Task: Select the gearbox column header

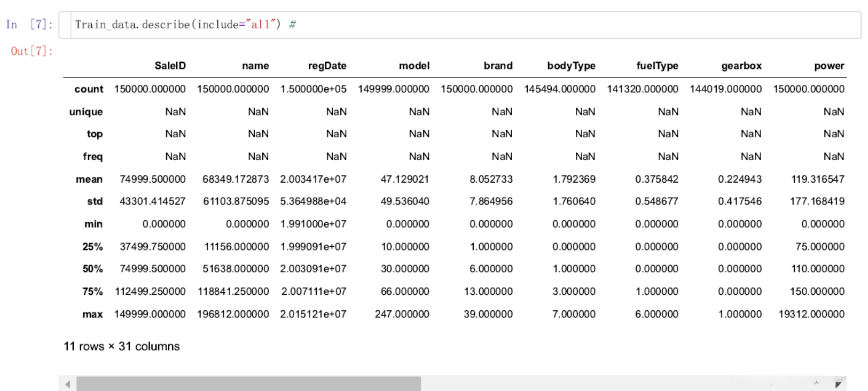Action: point(741,66)
